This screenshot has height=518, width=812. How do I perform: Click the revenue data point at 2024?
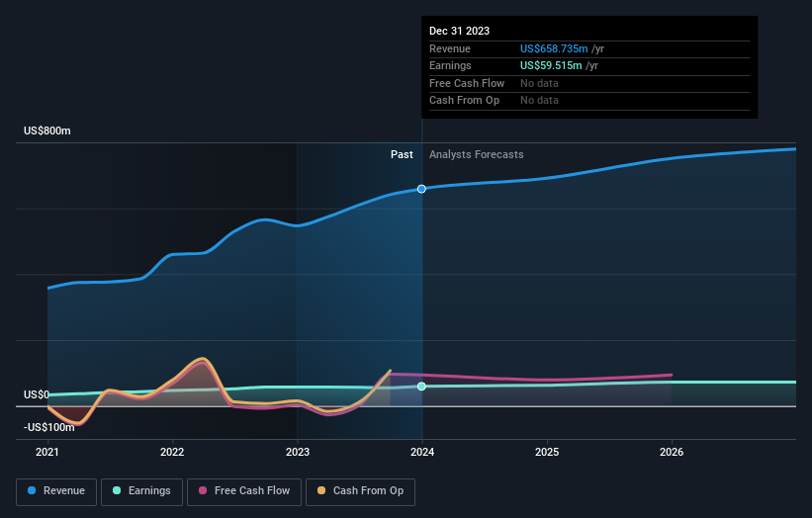[421, 189]
